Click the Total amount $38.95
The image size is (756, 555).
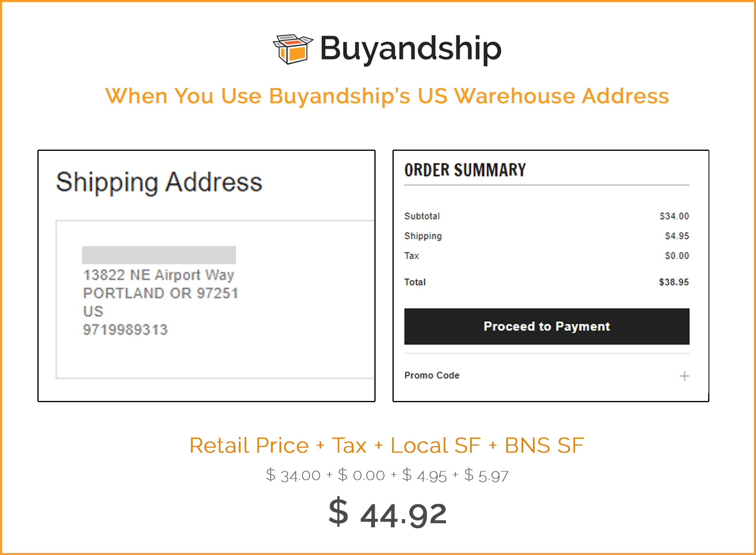pos(674,282)
